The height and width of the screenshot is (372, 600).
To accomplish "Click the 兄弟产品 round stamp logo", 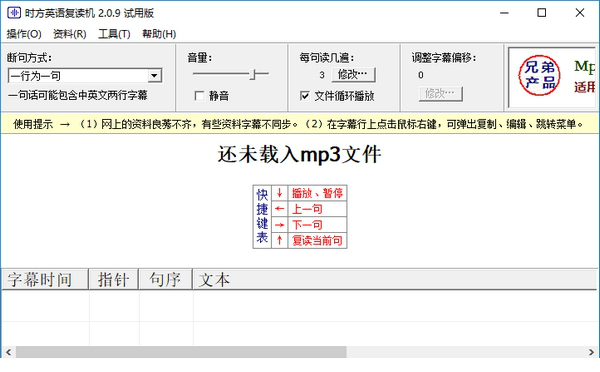I will 539,75.
